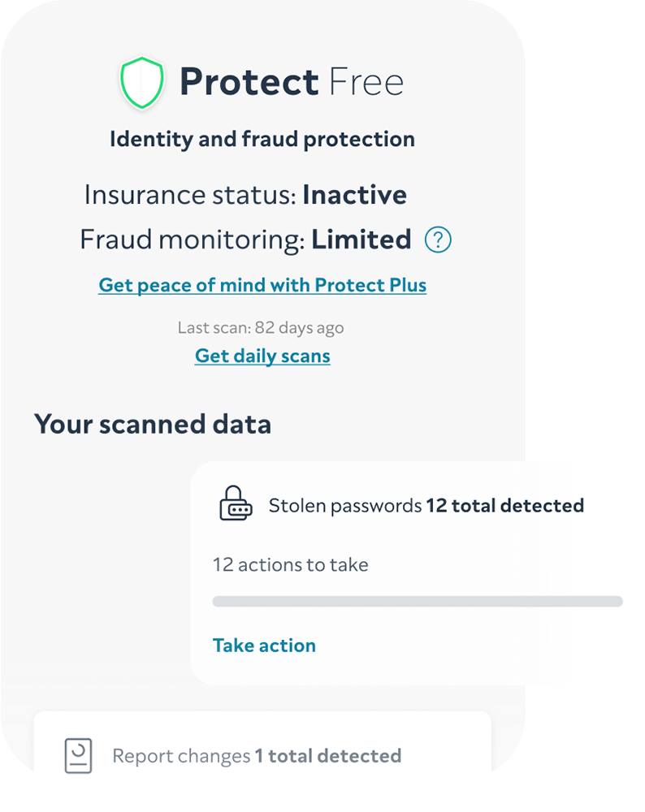Viewport: 645px width, 812px height.
Task: Open Get peace of mind with Protect Plus
Action: [x=262, y=285]
